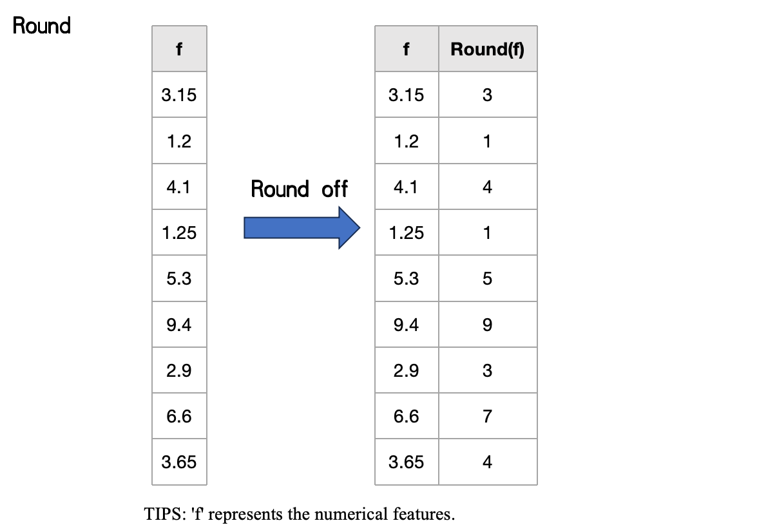
Task: Click the "Round off" label above arrow
Action: 299,189
